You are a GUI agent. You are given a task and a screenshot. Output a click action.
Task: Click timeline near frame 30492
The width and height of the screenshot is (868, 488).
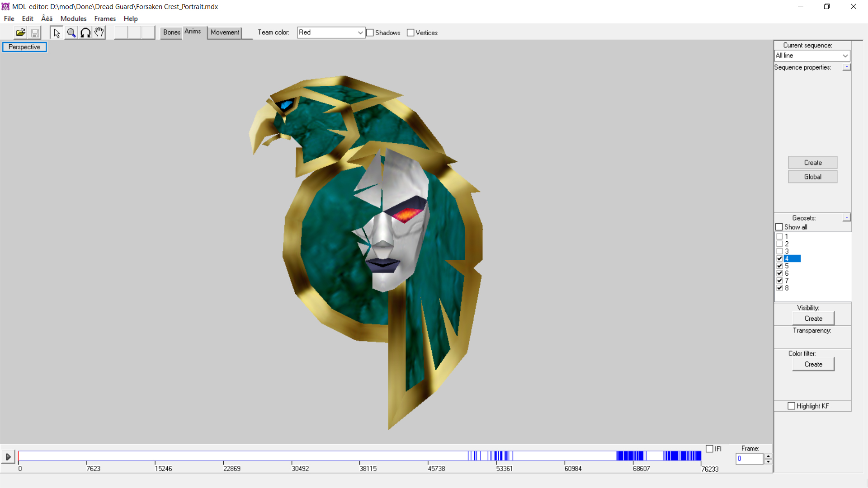[x=292, y=456]
